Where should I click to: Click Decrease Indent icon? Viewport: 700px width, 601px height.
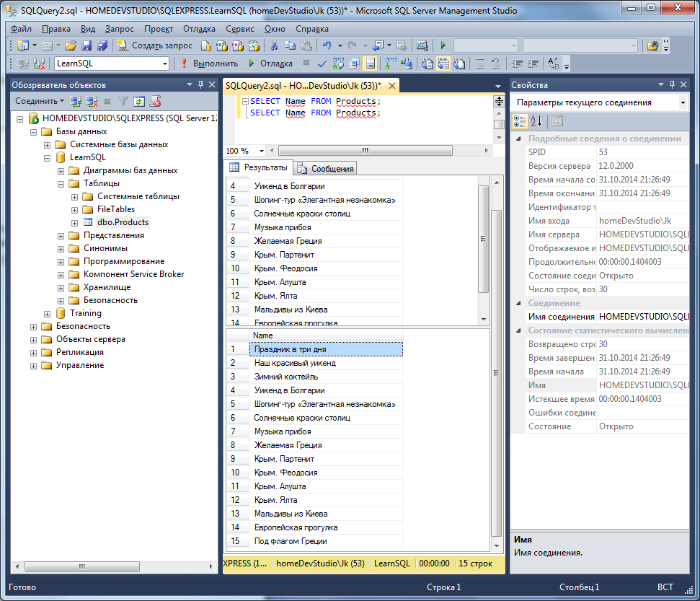517,64
